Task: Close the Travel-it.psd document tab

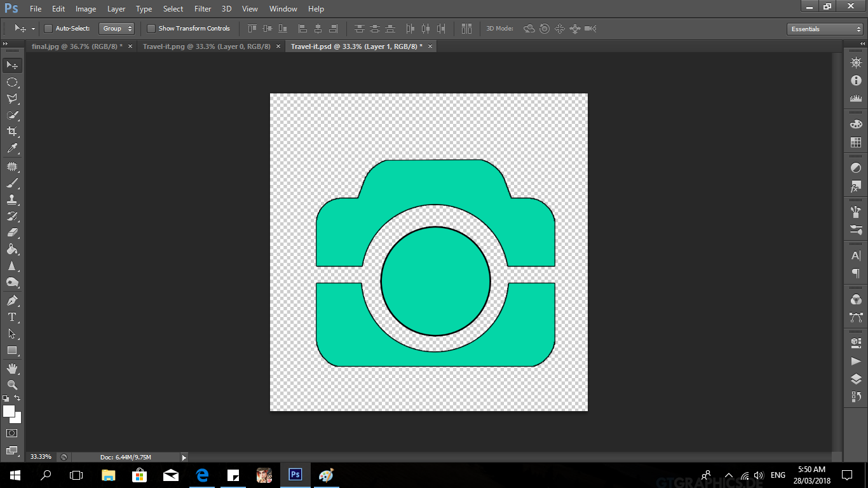Action: pyautogui.click(x=430, y=46)
